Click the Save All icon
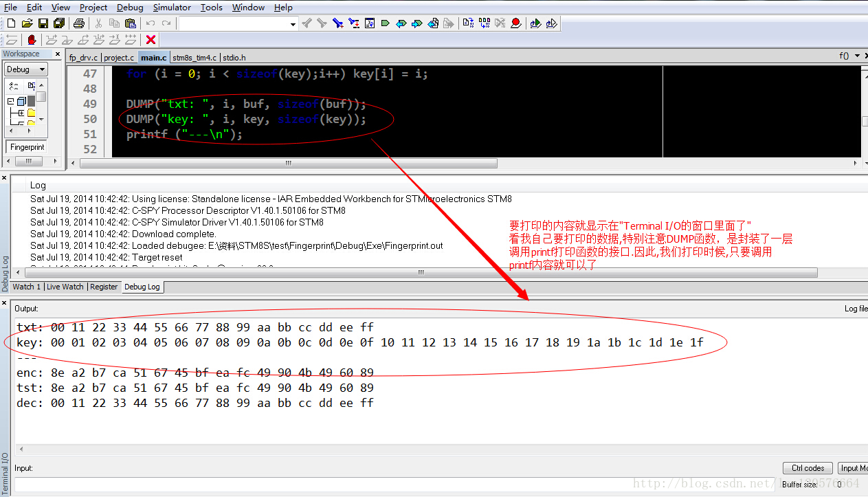The width and height of the screenshot is (868, 497). tap(58, 23)
